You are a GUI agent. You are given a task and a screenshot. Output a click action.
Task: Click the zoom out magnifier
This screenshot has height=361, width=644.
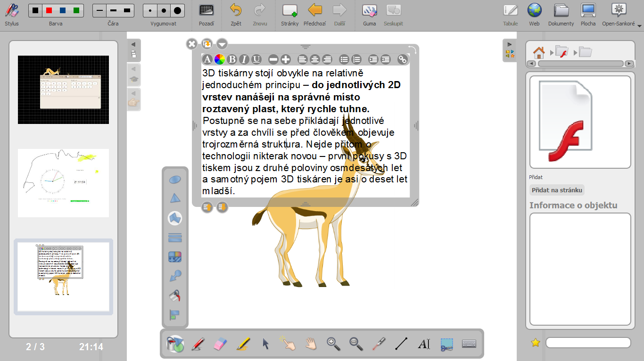356,344
